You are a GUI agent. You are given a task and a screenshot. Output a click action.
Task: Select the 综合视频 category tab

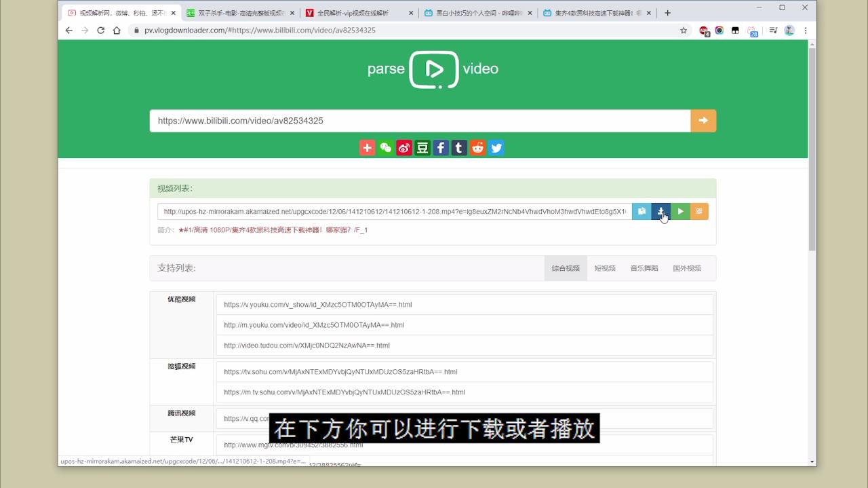[x=566, y=268]
